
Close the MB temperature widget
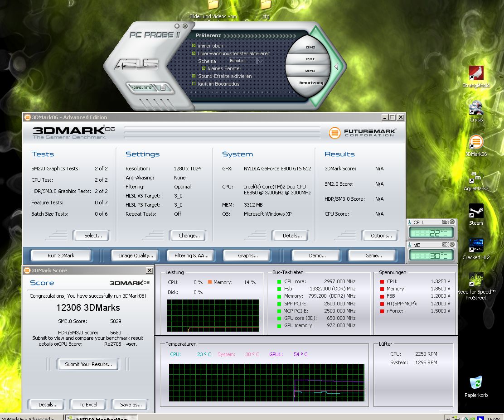point(452,245)
